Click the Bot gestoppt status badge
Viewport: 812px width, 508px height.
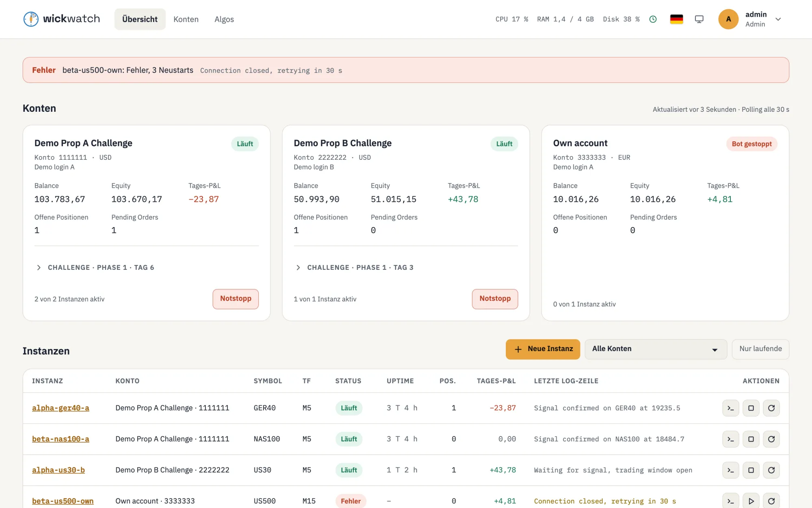pos(752,144)
